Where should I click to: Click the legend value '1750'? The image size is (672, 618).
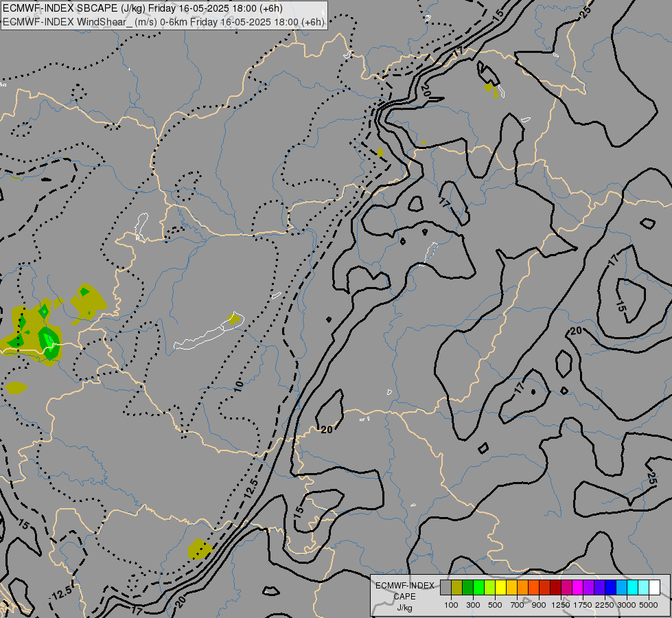pos(583,605)
